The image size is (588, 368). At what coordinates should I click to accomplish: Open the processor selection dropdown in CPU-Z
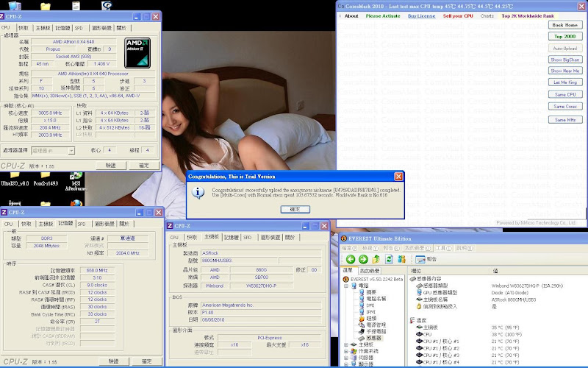click(x=52, y=150)
